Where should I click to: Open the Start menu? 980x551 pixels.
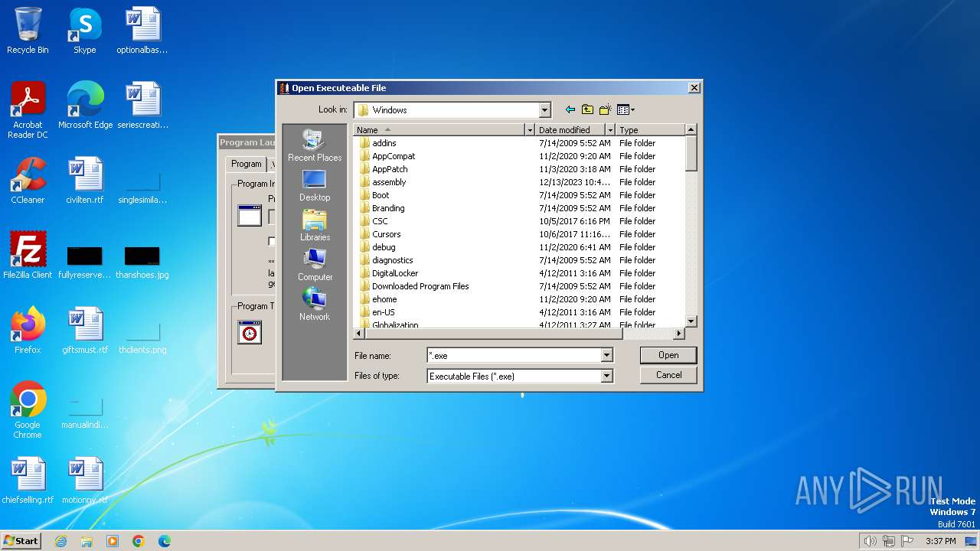pos(21,541)
